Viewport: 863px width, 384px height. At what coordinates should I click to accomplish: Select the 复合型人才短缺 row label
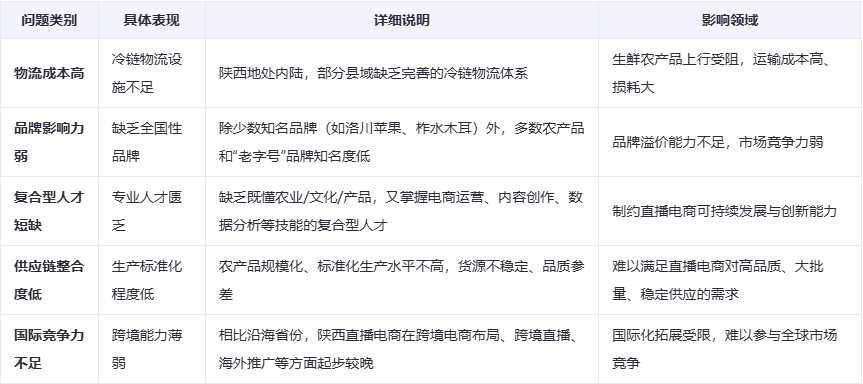click(50, 211)
